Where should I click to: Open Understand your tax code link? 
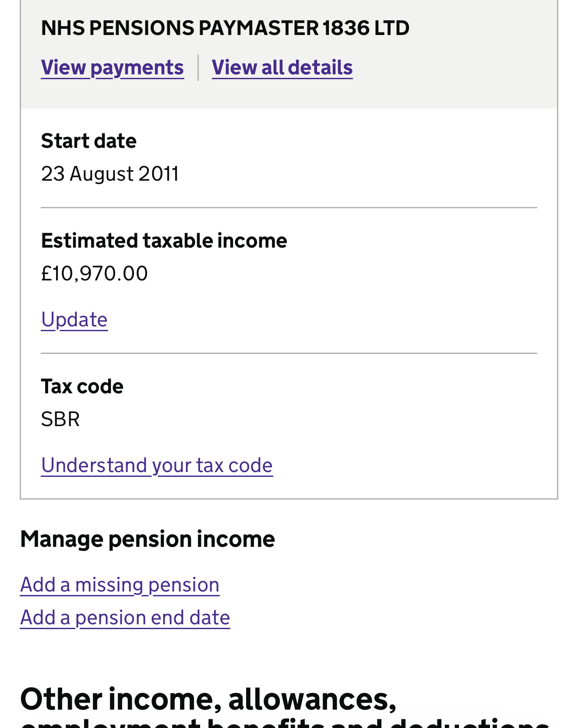click(x=157, y=465)
